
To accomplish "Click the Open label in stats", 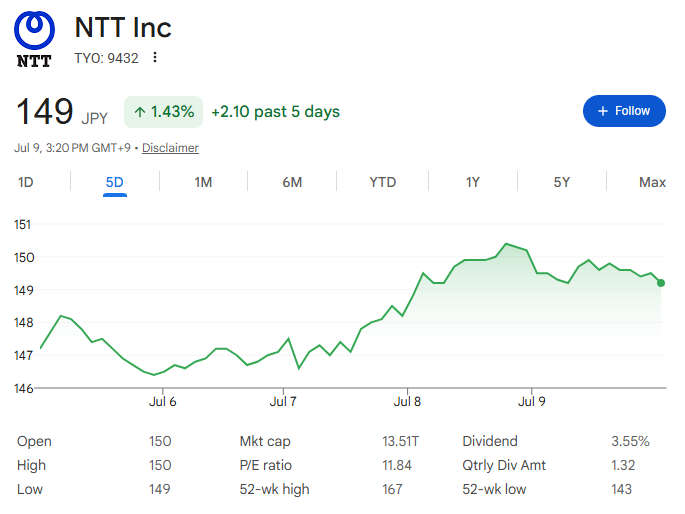I will pyautogui.click(x=34, y=442).
